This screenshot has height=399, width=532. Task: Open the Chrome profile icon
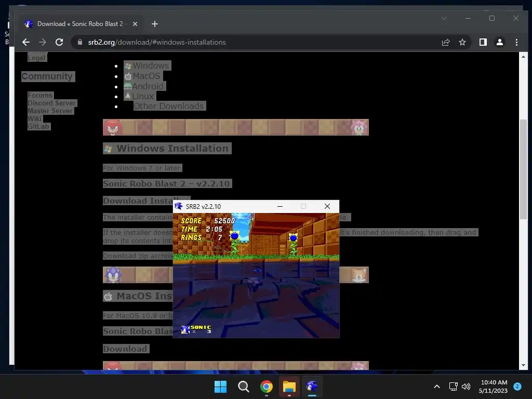(x=499, y=42)
